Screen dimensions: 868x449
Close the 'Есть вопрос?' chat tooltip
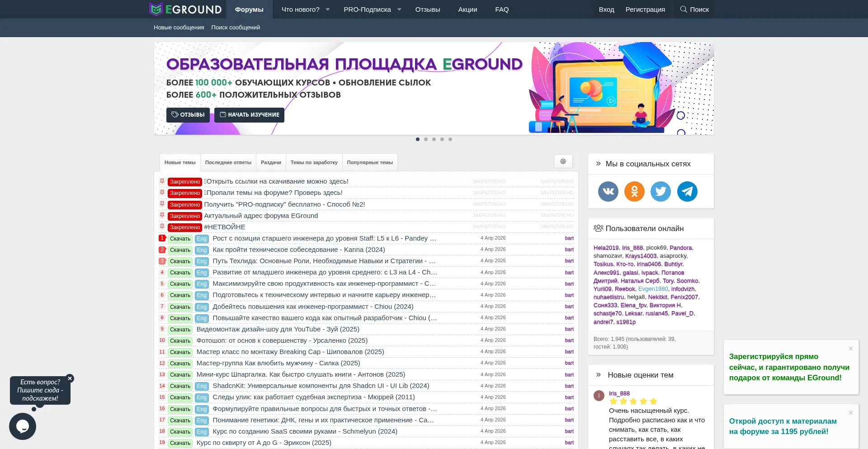(70, 378)
